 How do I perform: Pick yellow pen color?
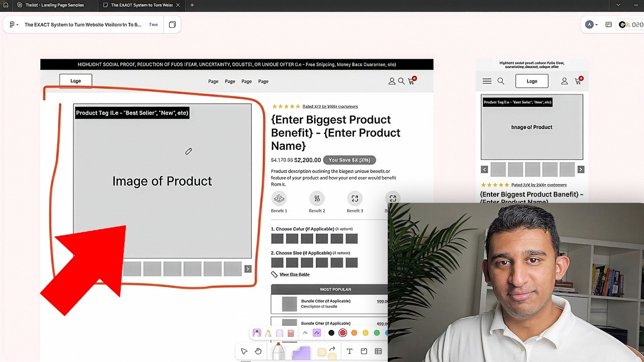pos(365,333)
